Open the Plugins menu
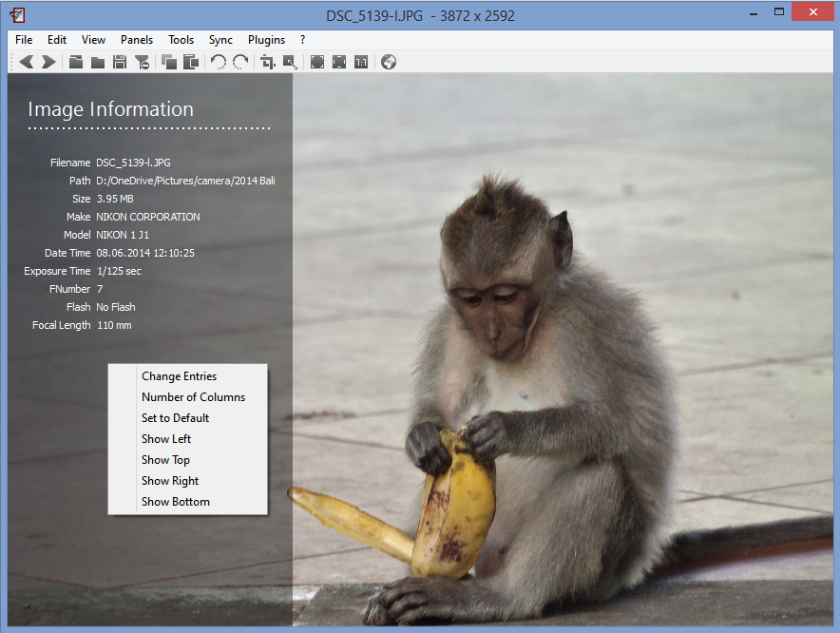The width and height of the screenshot is (840, 633). [266, 40]
